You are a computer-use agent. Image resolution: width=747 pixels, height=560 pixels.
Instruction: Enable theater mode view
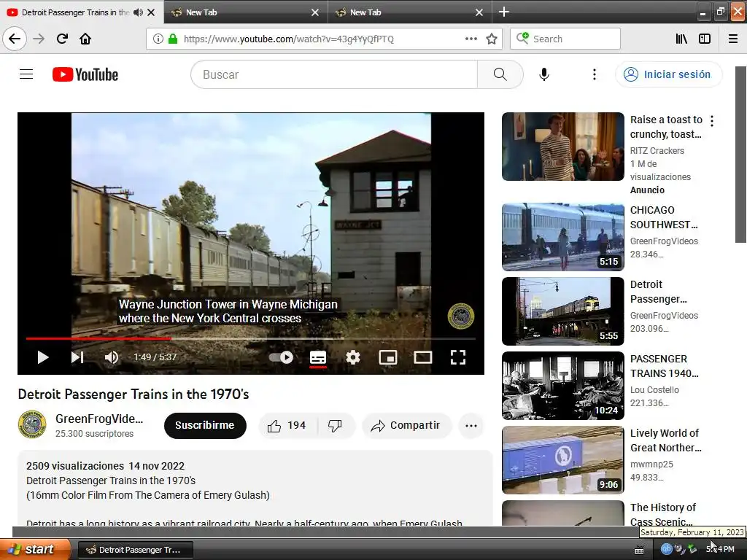click(422, 357)
